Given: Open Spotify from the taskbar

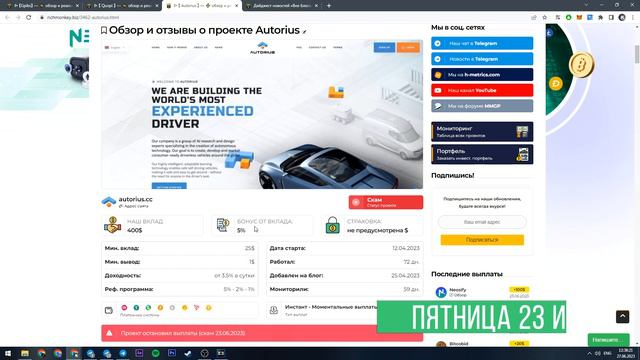Looking at the screenshot, I should (x=156, y=353).
